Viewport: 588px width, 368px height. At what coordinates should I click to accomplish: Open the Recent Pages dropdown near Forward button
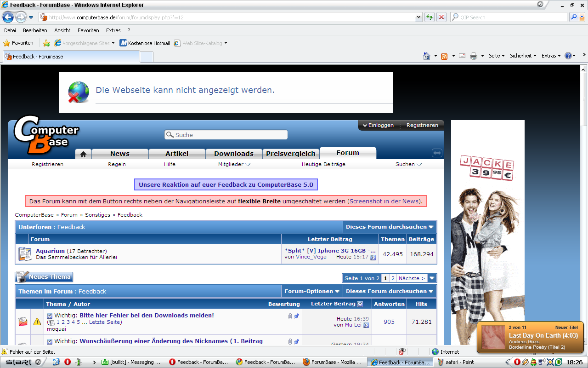[x=31, y=17]
